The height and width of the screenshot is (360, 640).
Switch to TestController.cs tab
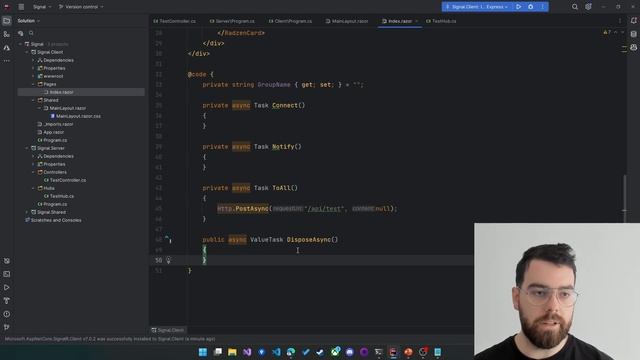pyautogui.click(x=175, y=21)
